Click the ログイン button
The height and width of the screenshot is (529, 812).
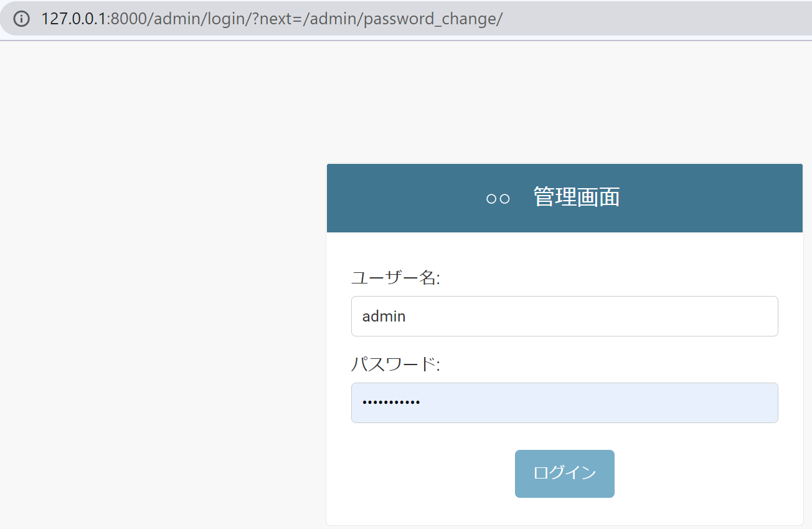coord(565,474)
